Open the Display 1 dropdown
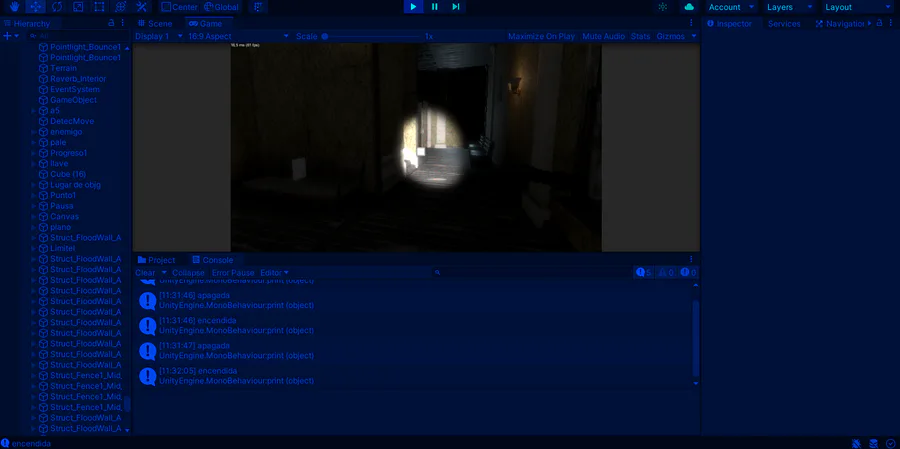Screen dimensions: 900x449 coord(158,36)
